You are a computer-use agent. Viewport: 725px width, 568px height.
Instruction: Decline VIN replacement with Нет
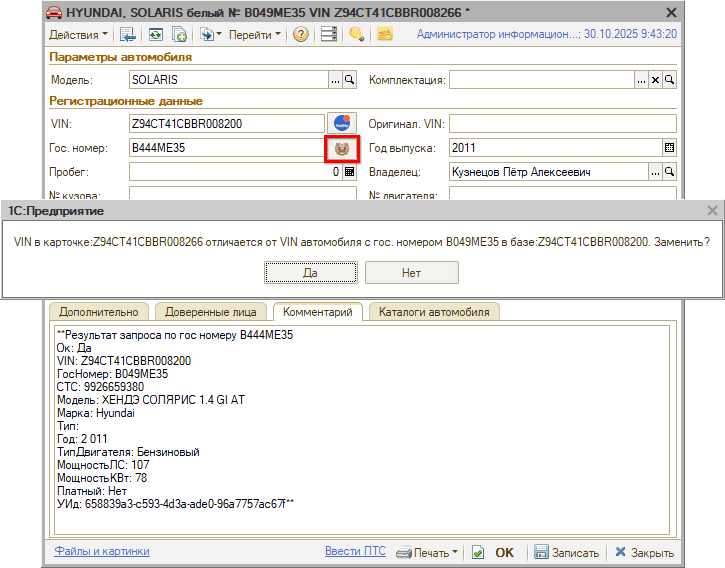click(411, 272)
